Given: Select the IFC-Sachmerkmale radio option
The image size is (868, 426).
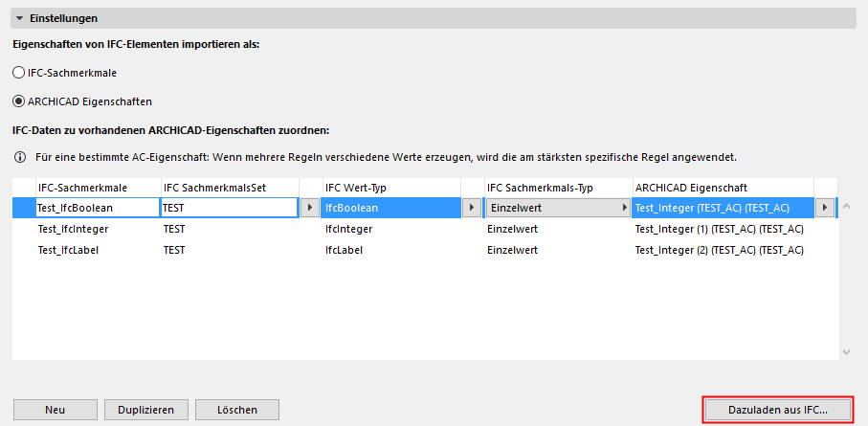Looking at the screenshot, I should [19, 72].
